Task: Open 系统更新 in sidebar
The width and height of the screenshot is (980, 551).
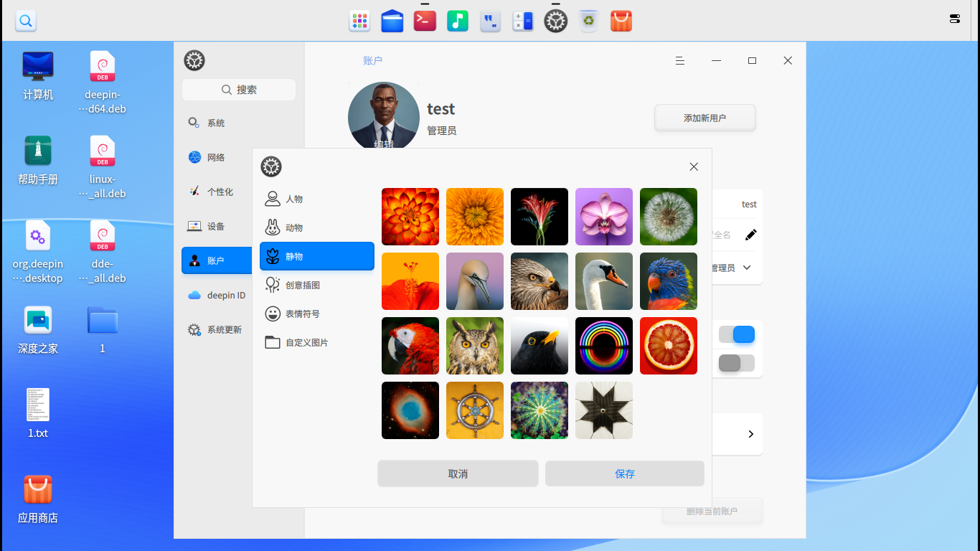Action: (x=217, y=329)
